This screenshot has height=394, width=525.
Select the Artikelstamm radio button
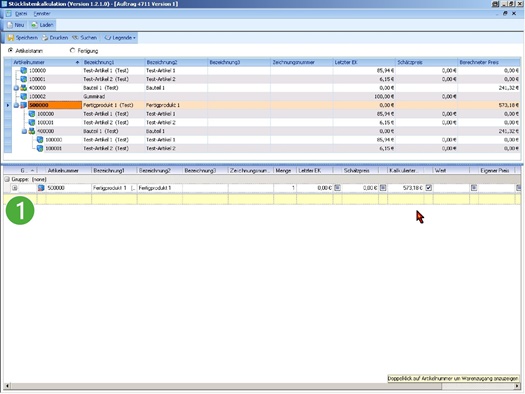(x=10, y=51)
